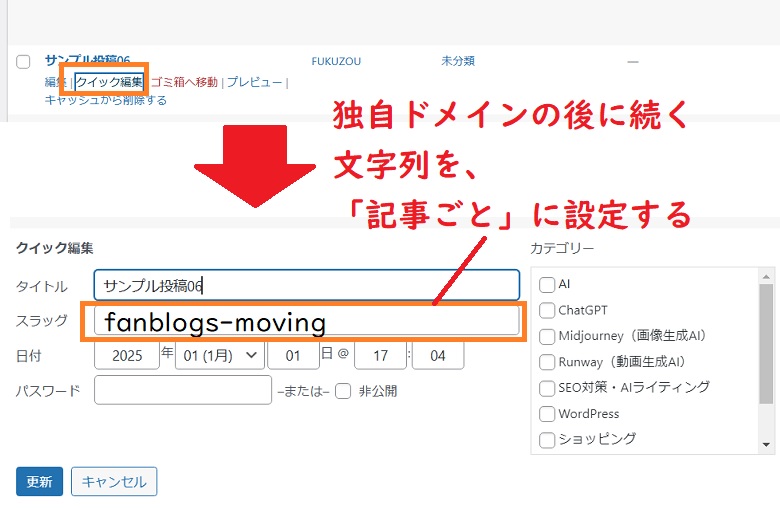Tick the checkbox beside サンプル投稿06 row
This screenshot has width=780, height=508.
point(23,62)
